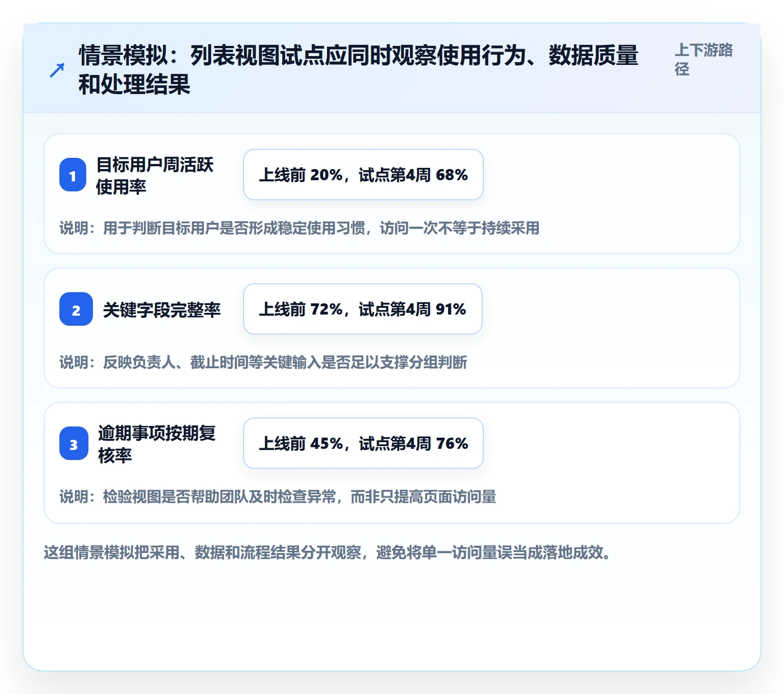Click the value box 上线前 45%，试点第4周 76%
This screenshot has width=784, height=694.
pos(363,443)
